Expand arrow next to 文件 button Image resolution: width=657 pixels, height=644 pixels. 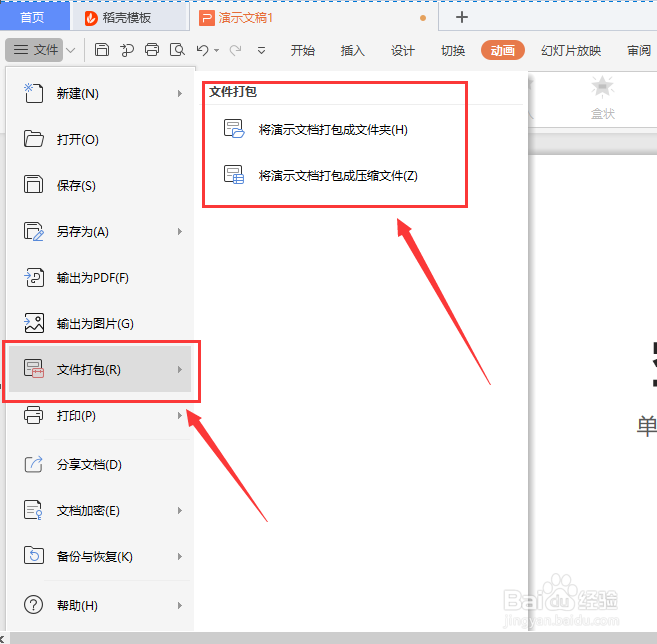point(70,50)
